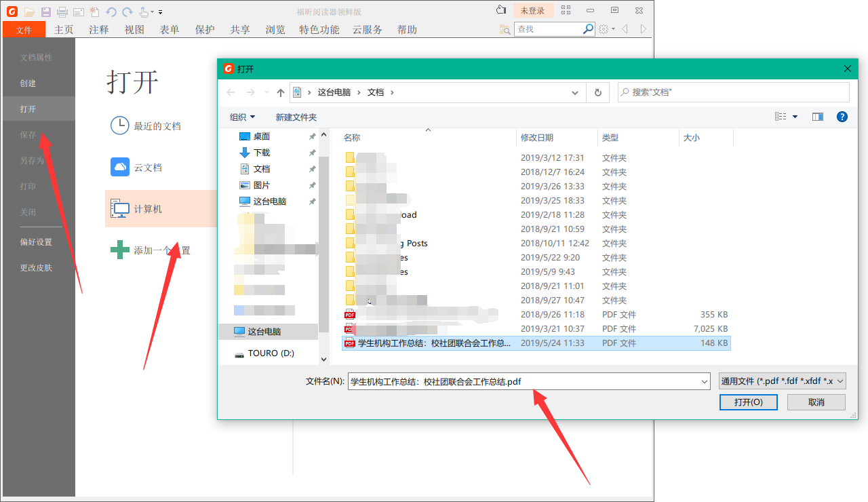Click the purple save diskette icon
Screen dimensions: 868x502
46,12
